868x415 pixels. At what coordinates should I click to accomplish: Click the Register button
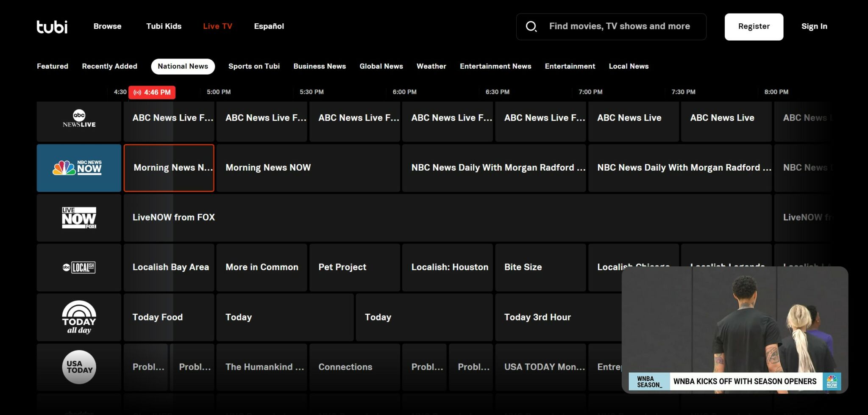pos(754,26)
